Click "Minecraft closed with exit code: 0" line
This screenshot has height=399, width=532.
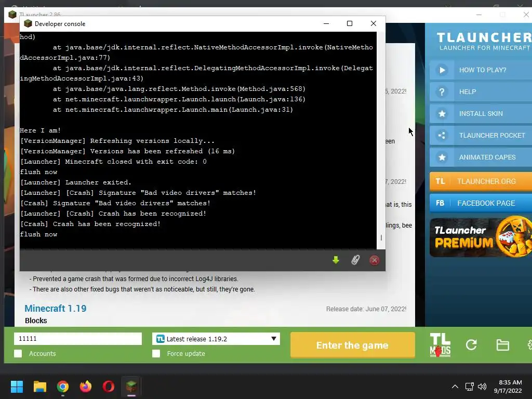coord(113,162)
